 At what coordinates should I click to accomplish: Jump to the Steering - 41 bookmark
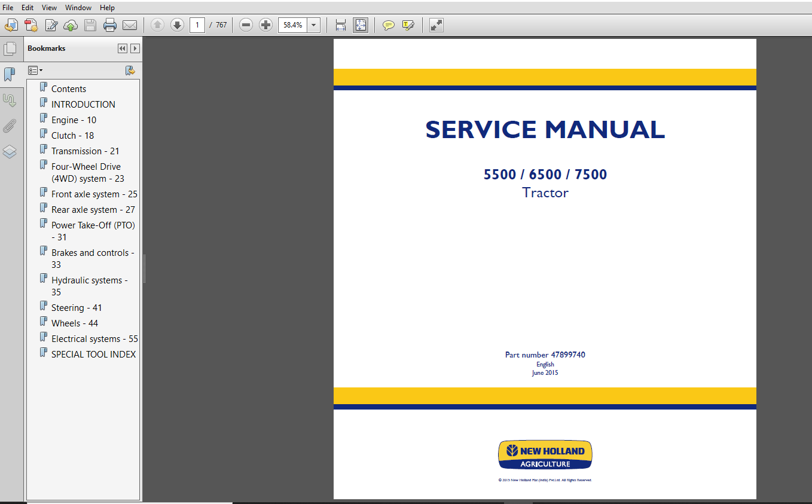[x=77, y=307]
